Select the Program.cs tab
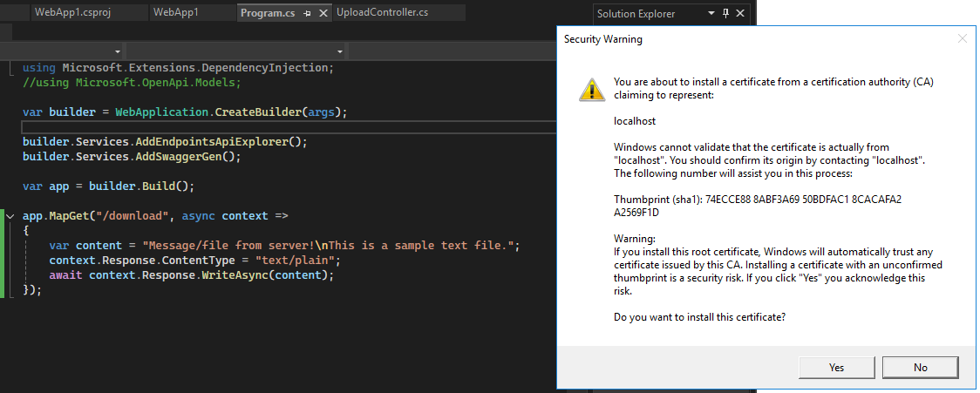980x393 pixels. click(x=267, y=12)
